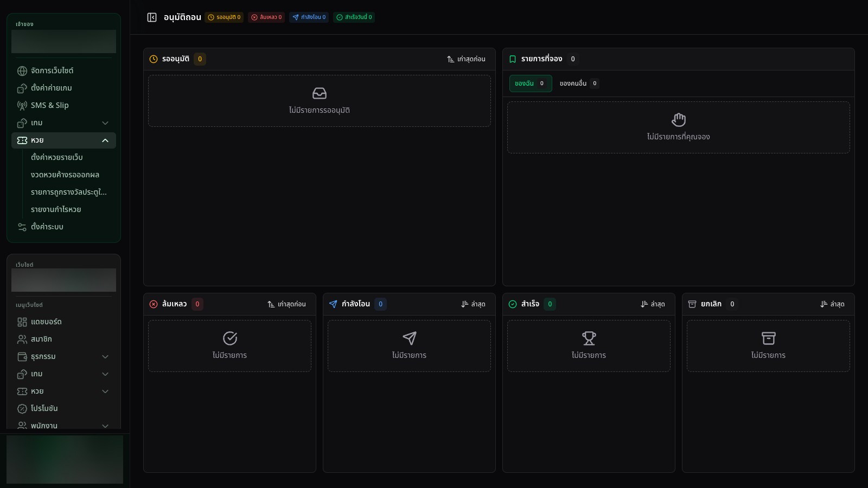Open สมาชิก members icon
Image resolution: width=868 pixels, height=488 pixels.
(22, 339)
